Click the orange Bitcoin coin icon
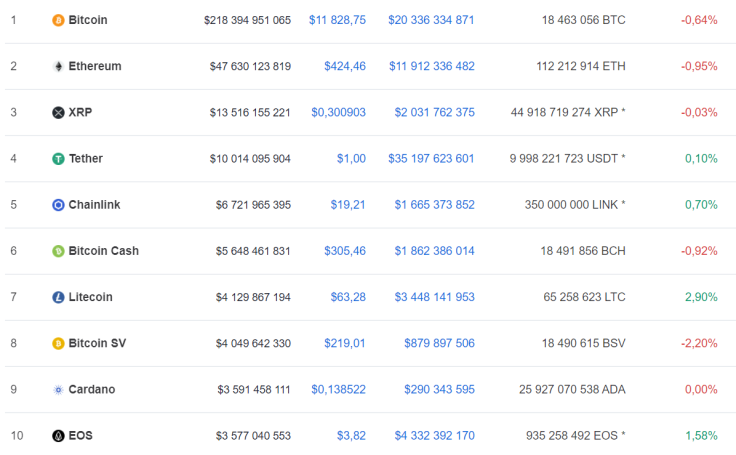Viewport: 736px width, 455px height. coord(58,20)
